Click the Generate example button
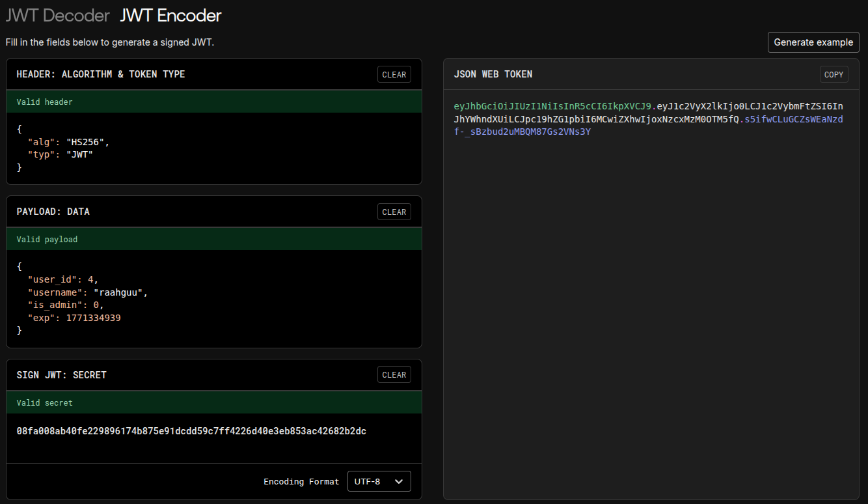The height and width of the screenshot is (504, 868). 813,42
